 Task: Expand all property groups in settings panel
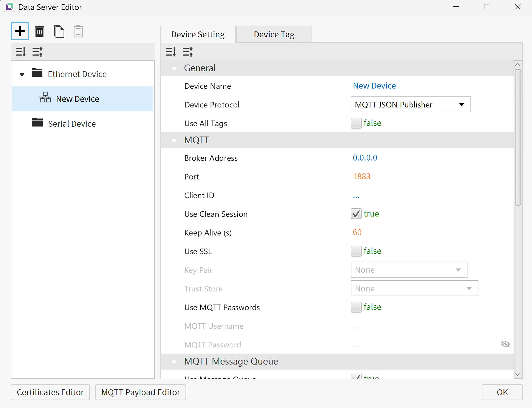pos(171,51)
